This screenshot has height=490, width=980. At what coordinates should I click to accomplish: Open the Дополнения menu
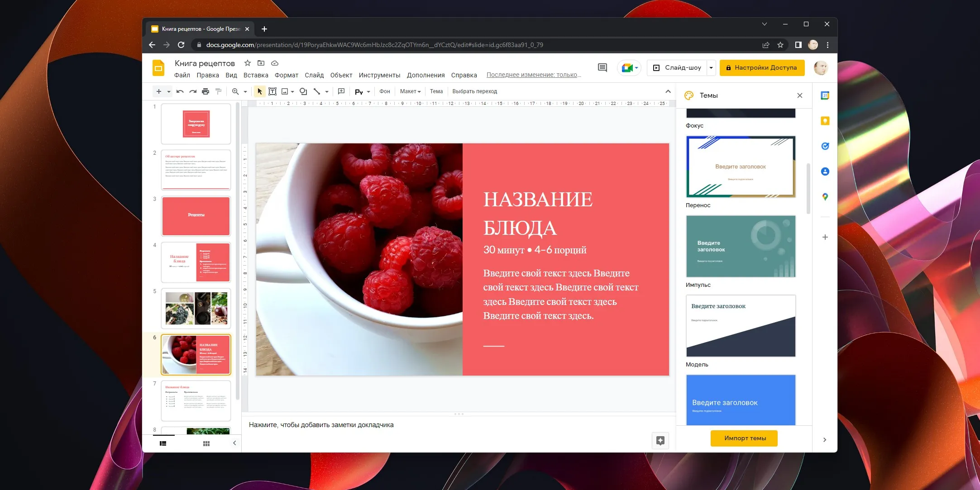pos(425,75)
